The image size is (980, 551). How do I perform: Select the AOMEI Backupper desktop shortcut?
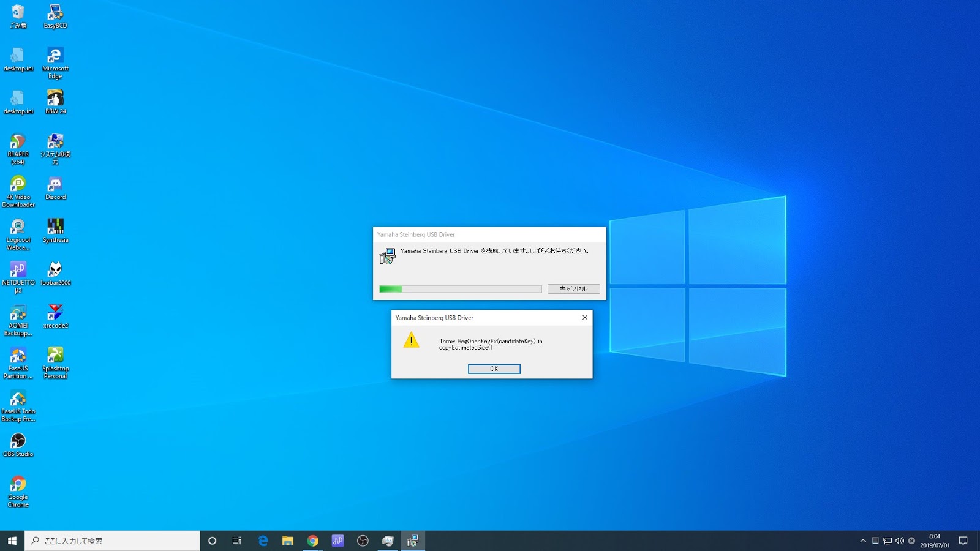click(18, 320)
